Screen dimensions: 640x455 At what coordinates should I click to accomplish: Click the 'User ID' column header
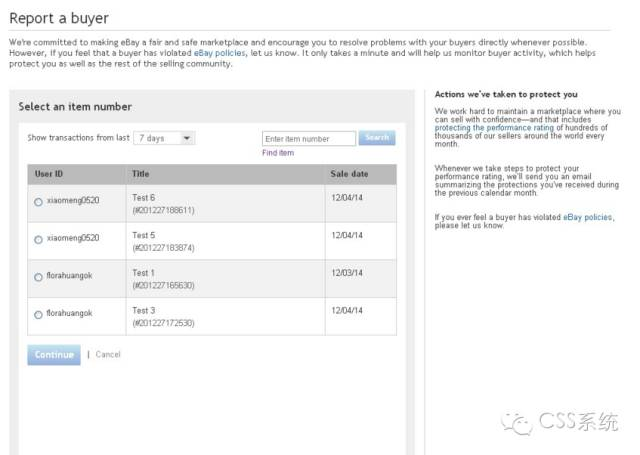(x=49, y=174)
